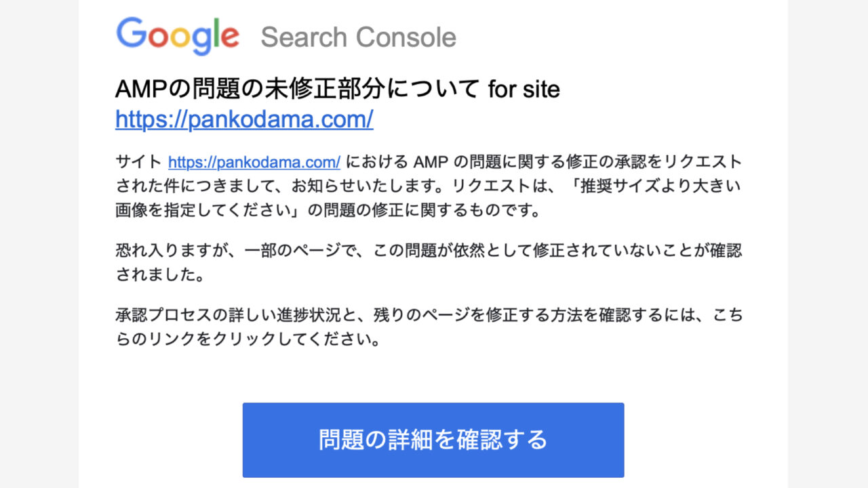
Task: Click the Google logo
Action: (x=178, y=35)
